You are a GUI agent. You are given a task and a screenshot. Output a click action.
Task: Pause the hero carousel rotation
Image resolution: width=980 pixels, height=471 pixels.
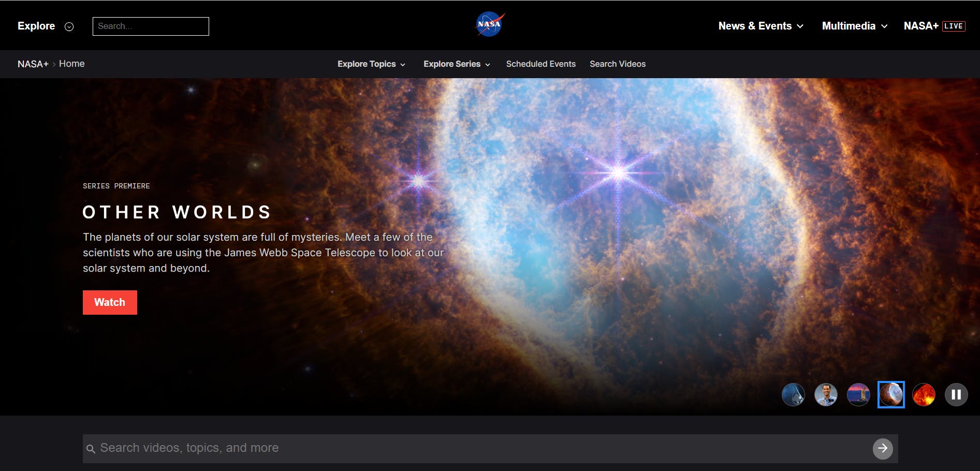956,394
